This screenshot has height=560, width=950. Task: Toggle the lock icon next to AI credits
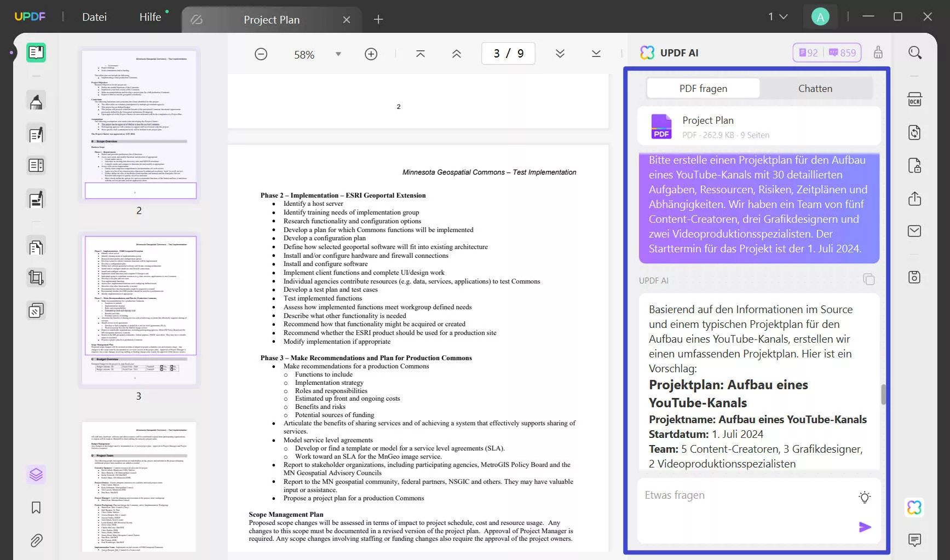[x=878, y=53]
